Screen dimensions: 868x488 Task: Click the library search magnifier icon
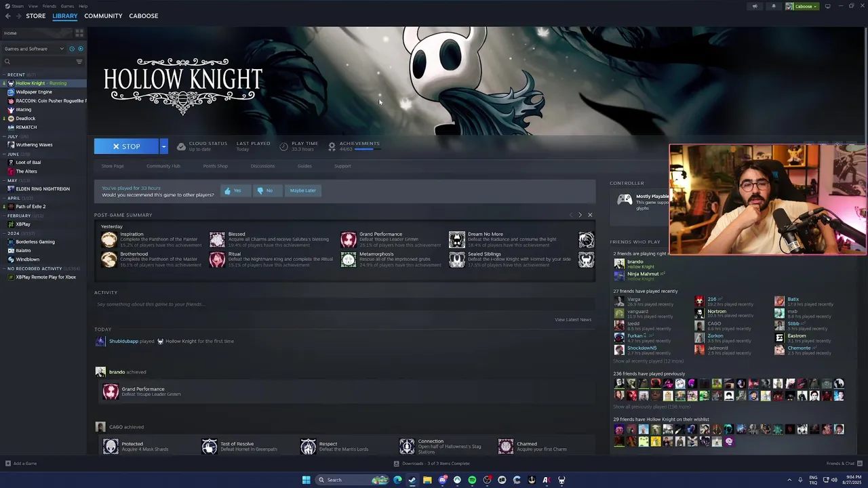click(x=7, y=62)
